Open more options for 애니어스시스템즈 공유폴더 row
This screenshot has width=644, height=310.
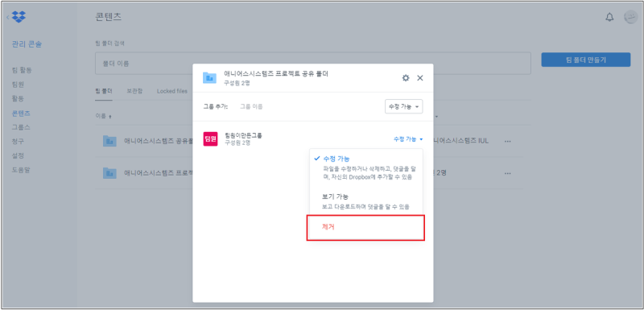point(508,141)
